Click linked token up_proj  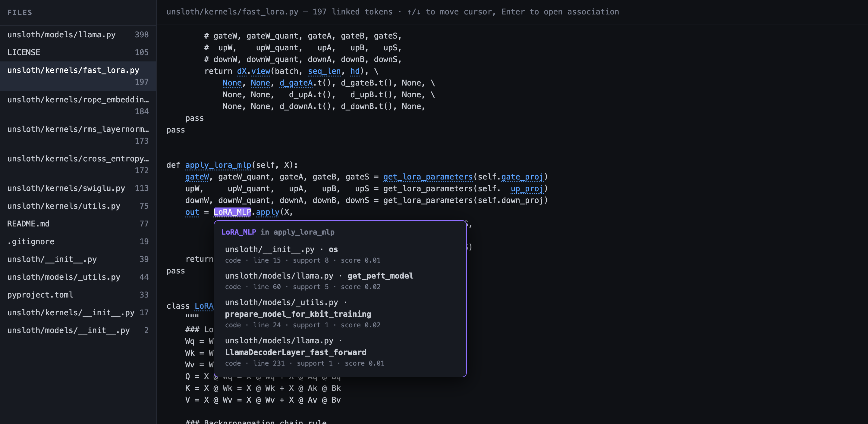pos(527,189)
